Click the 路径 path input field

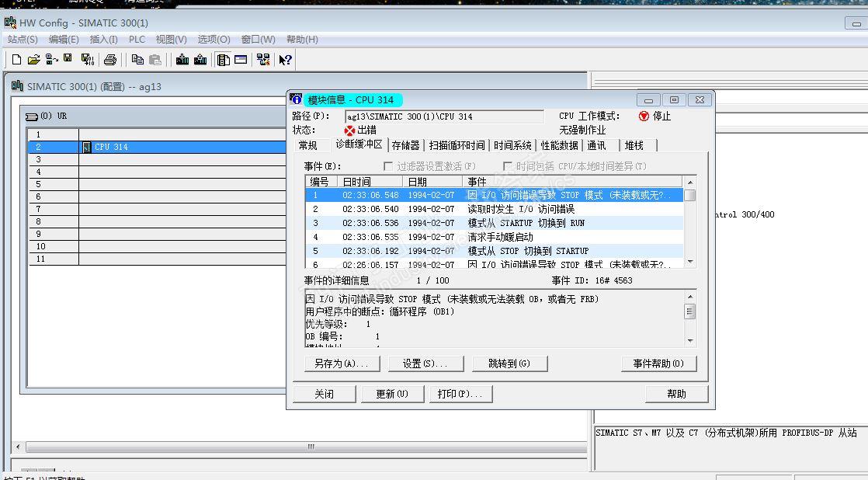click(444, 117)
